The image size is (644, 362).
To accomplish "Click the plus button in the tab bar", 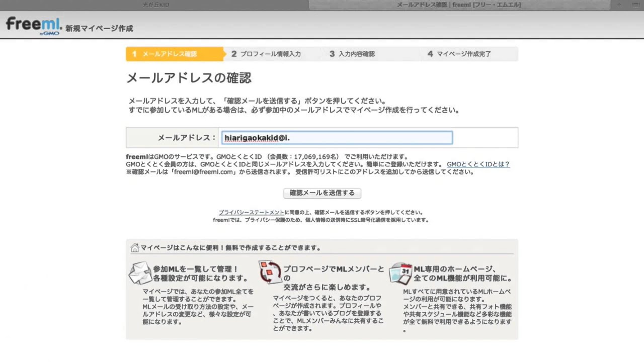I will [x=619, y=5].
